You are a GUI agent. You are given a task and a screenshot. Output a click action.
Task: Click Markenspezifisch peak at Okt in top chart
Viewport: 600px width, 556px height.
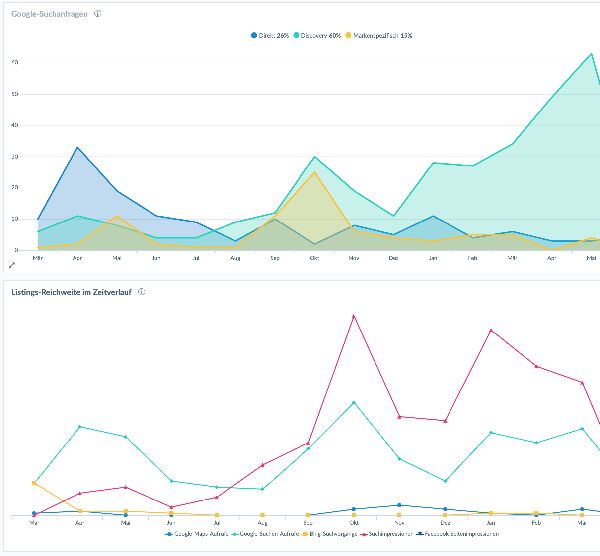point(314,172)
